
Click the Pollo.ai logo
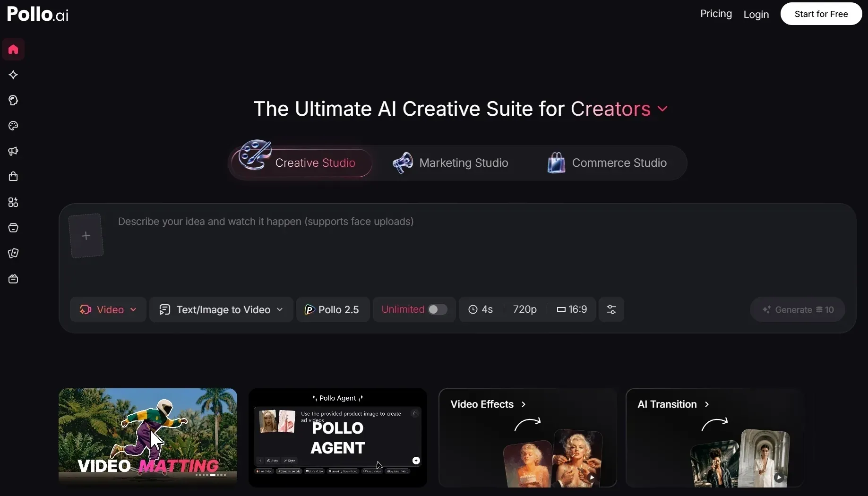point(38,14)
